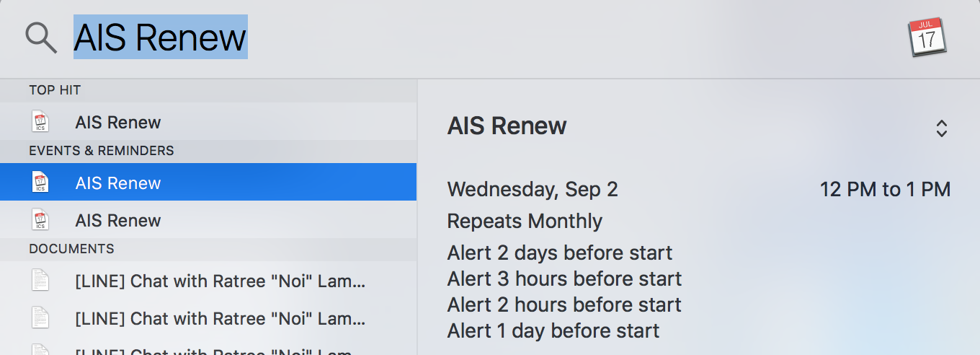Choose the last AIS Renew event under Events & Reminders
The width and height of the screenshot is (980, 355).
tap(208, 220)
